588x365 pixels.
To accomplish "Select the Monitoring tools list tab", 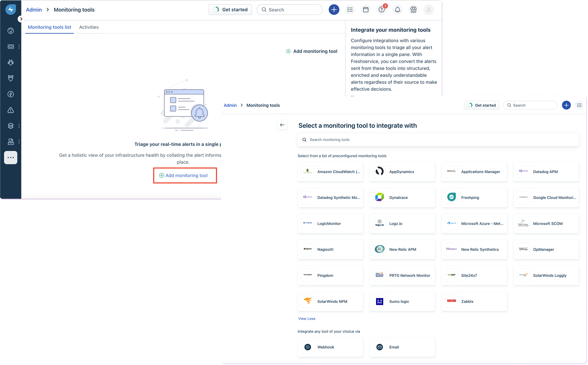I will (x=49, y=27).
